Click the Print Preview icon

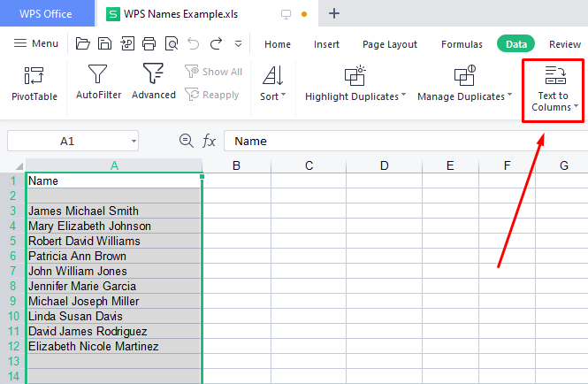pyautogui.click(x=172, y=43)
